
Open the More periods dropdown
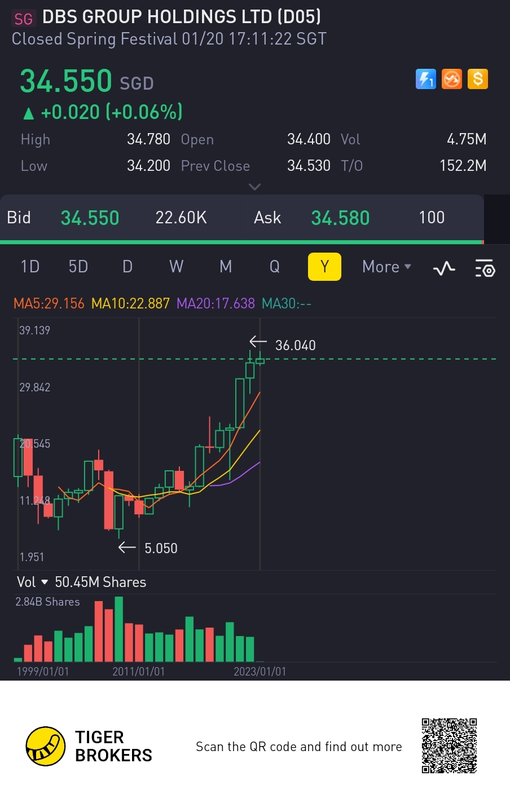[386, 267]
